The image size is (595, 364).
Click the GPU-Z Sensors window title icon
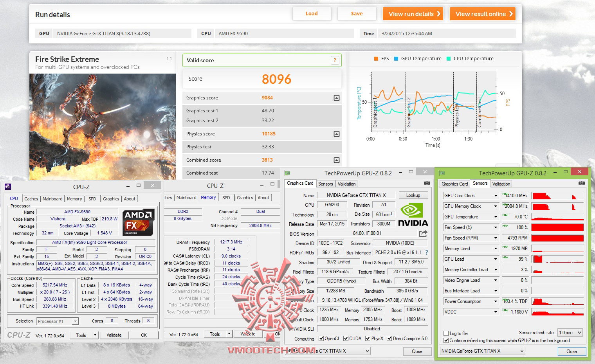click(442, 173)
